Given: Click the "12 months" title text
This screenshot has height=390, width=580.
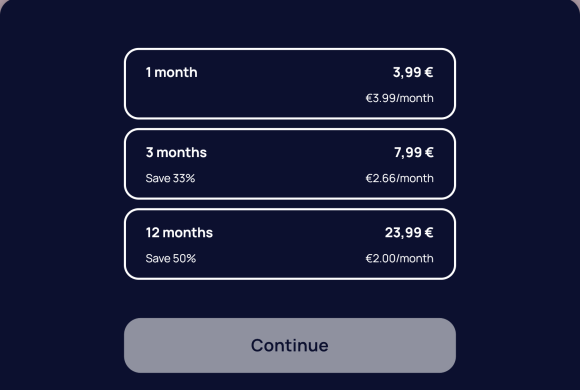Looking at the screenshot, I should pos(179,233).
